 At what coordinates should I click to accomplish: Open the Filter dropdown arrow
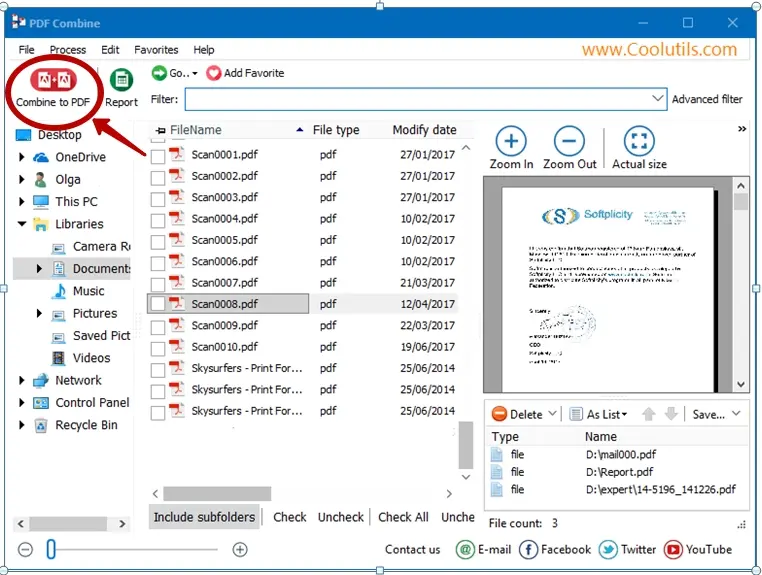pyautogui.click(x=657, y=99)
